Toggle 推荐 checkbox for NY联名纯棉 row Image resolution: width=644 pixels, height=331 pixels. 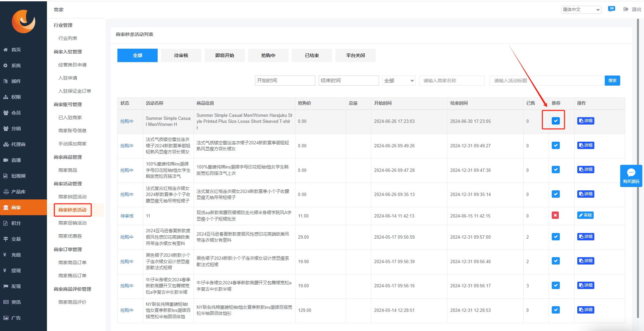[556, 310]
